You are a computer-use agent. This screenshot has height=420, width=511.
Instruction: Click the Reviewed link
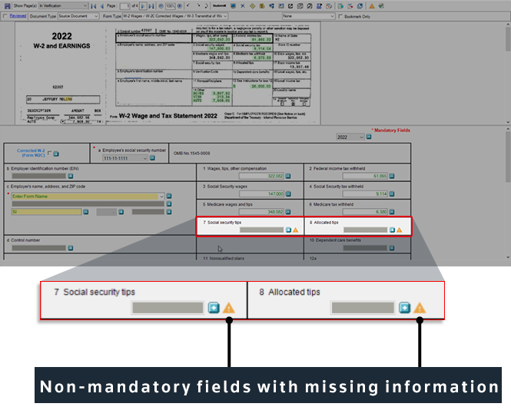[18, 16]
